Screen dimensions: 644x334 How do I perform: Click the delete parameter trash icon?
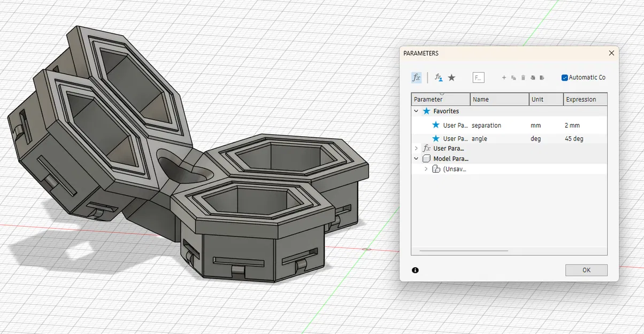pos(523,77)
